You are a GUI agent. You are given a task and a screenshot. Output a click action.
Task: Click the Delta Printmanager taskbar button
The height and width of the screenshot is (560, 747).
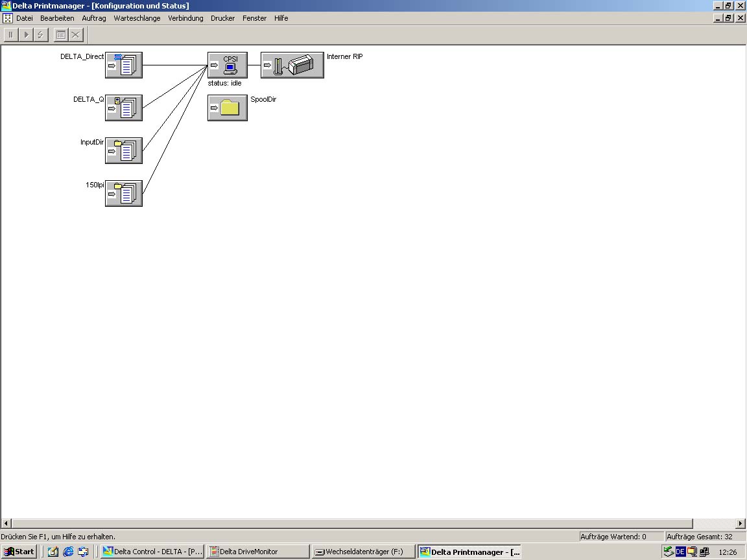469,552
